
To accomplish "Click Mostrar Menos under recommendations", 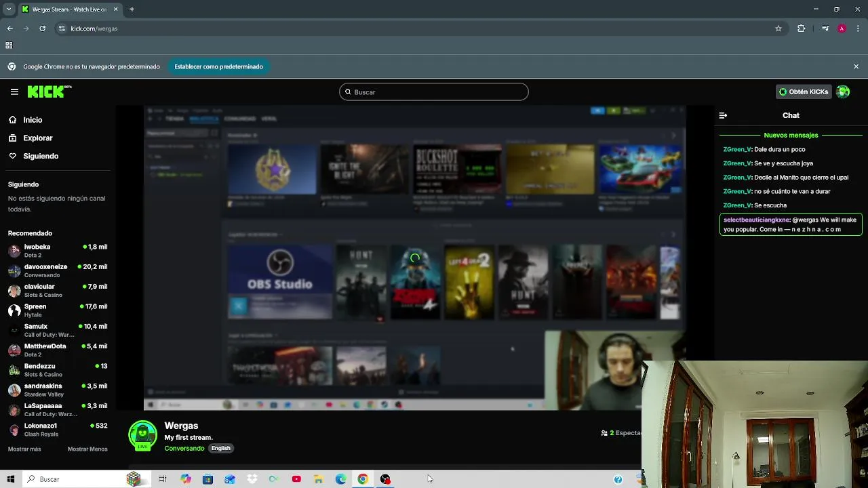I will coord(87,449).
